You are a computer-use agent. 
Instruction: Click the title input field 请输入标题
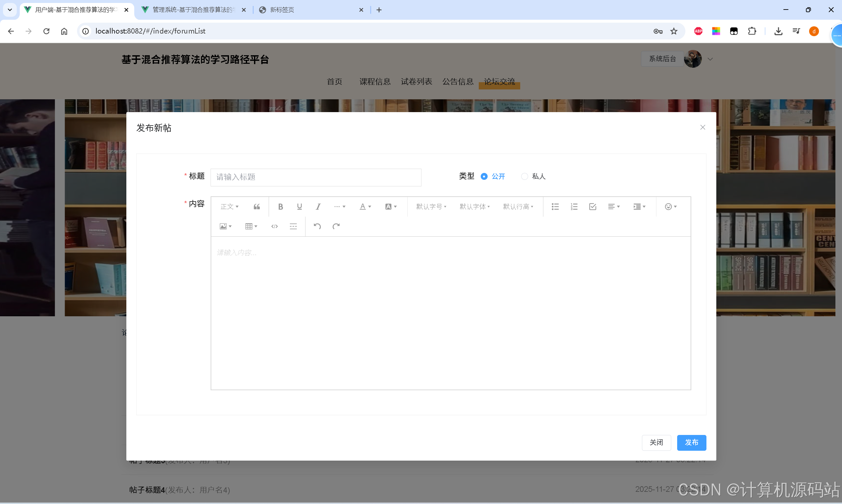pos(315,177)
